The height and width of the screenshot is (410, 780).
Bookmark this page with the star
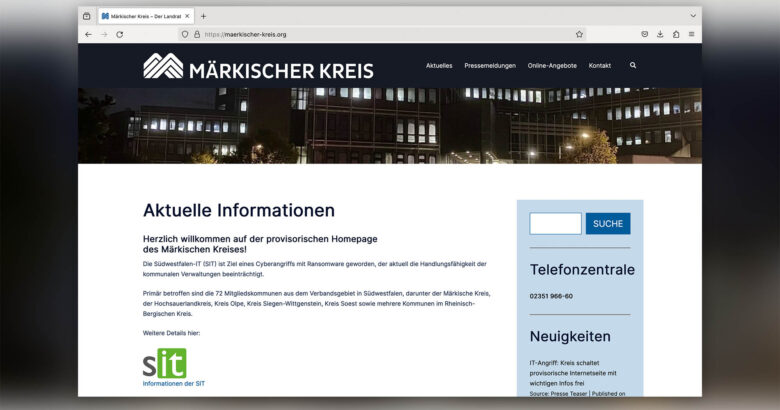[579, 34]
